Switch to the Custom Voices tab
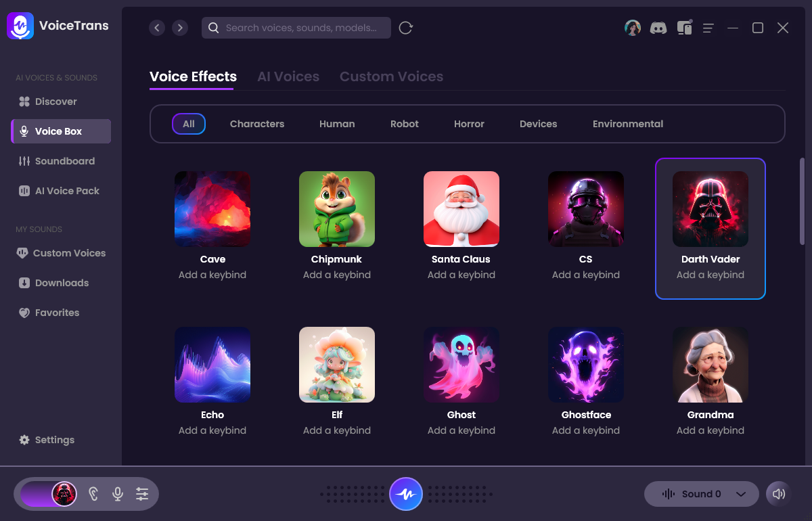 click(391, 76)
